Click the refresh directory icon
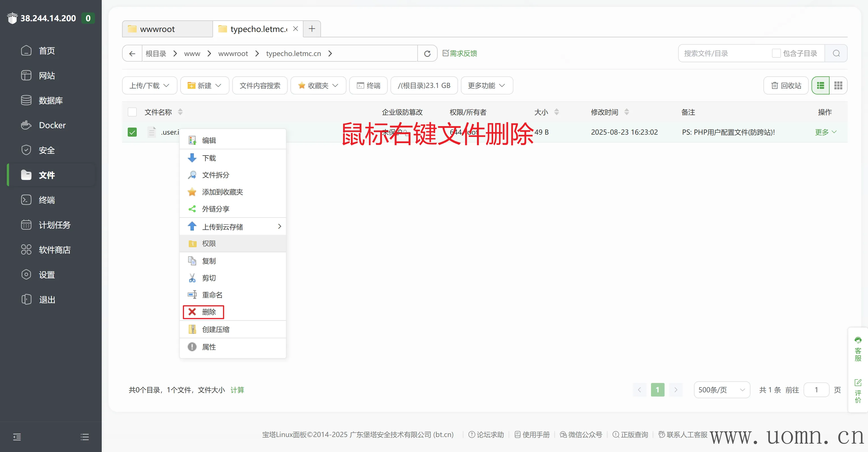The height and width of the screenshot is (452, 868). (427, 54)
